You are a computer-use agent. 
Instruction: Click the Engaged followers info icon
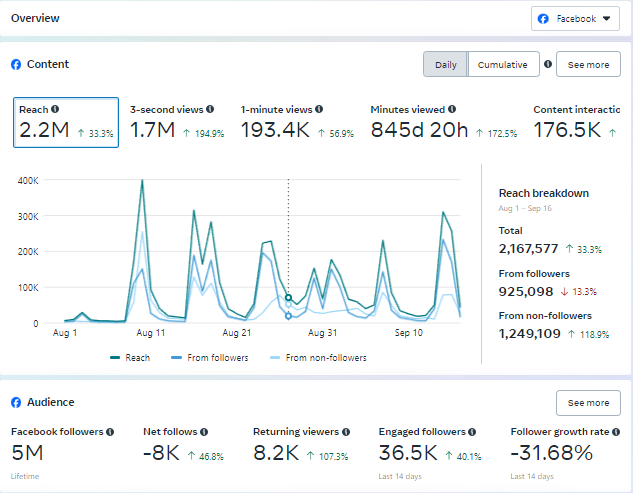click(x=472, y=432)
